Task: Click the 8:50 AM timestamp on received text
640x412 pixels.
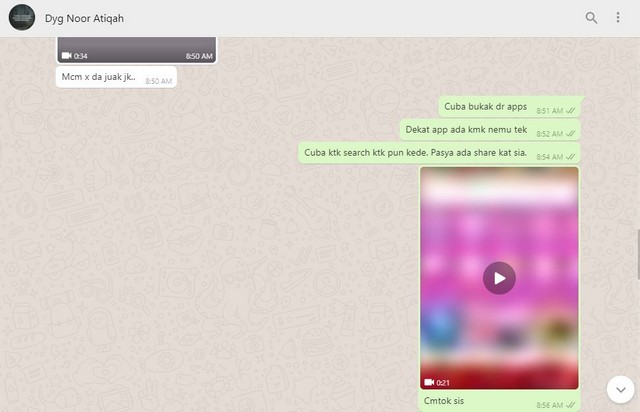Action: click(158, 81)
